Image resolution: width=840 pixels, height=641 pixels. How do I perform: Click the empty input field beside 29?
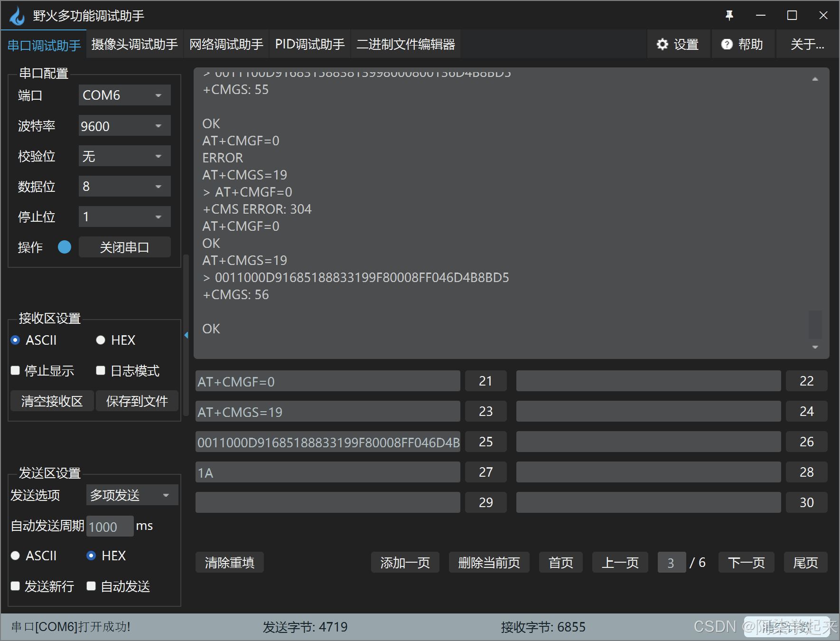click(x=328, y=502)
